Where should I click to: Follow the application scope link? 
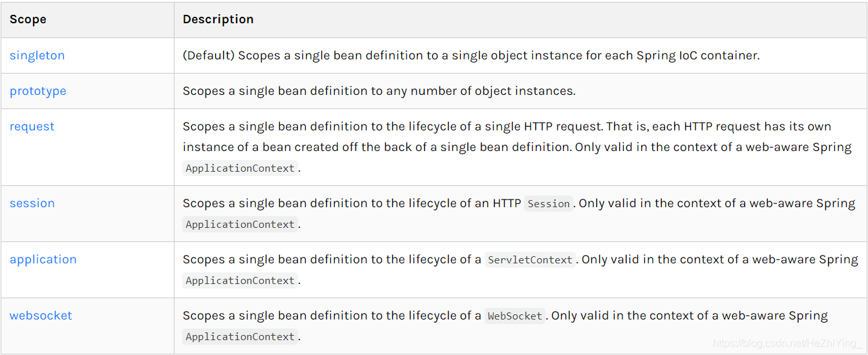[x=43, y=259]
